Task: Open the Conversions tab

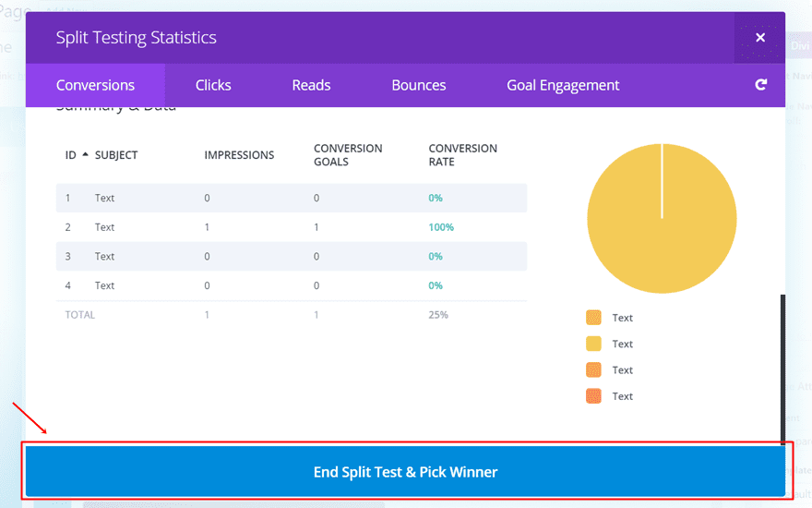Action: click(95, 85)
